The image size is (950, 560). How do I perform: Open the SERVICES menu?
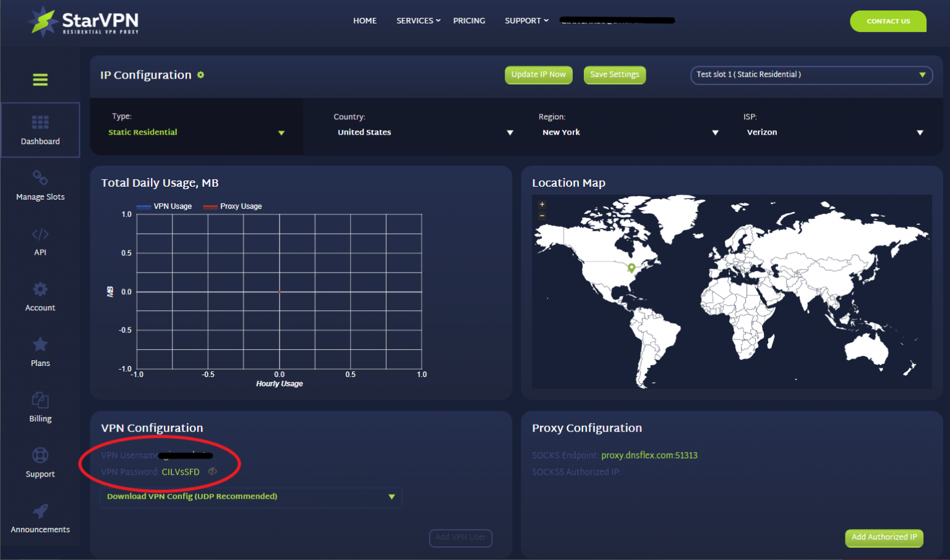coord(415,20)
